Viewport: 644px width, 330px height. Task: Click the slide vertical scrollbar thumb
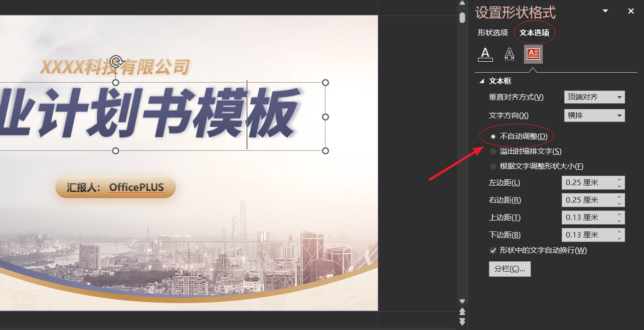[462, 17]
